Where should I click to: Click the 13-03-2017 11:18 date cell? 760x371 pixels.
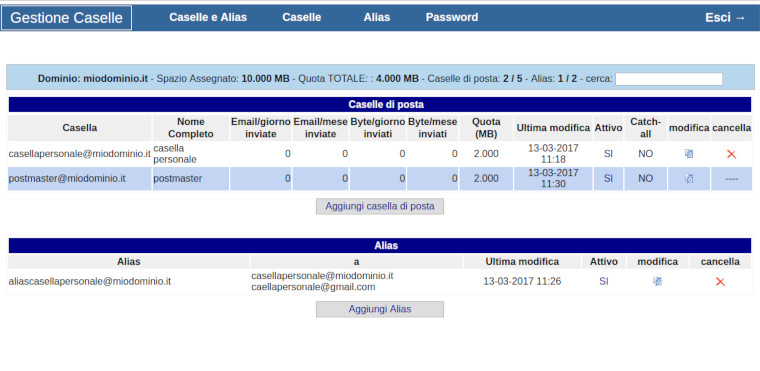(553, 154)
